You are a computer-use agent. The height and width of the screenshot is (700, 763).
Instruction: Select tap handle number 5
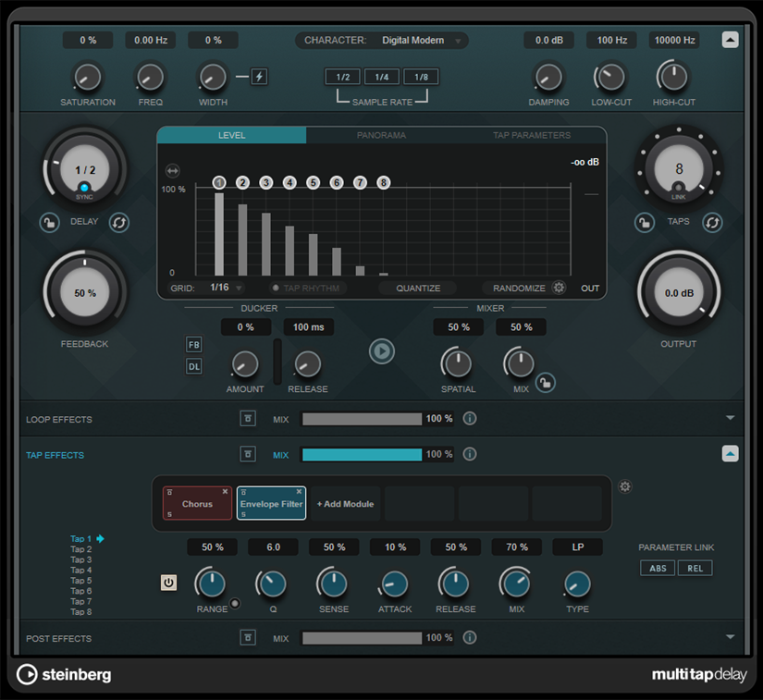[x=313, y=183]
